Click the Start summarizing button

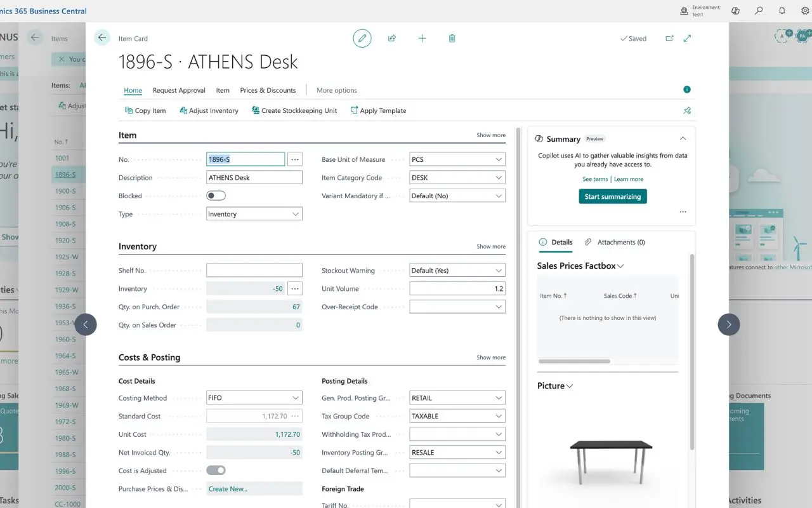tap(613, 197)
